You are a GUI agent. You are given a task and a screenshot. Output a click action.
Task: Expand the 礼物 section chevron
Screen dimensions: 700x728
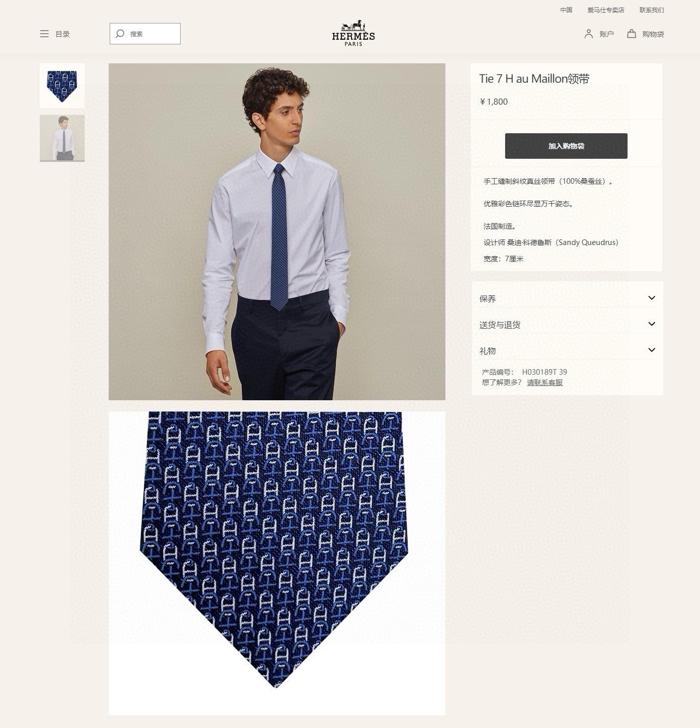tap(652, 350)
